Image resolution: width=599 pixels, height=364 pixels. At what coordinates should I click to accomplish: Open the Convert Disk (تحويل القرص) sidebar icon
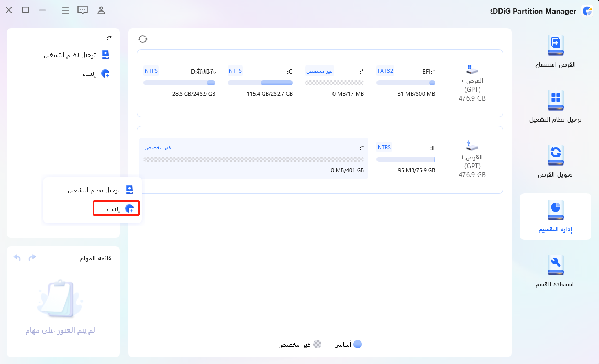556,156
